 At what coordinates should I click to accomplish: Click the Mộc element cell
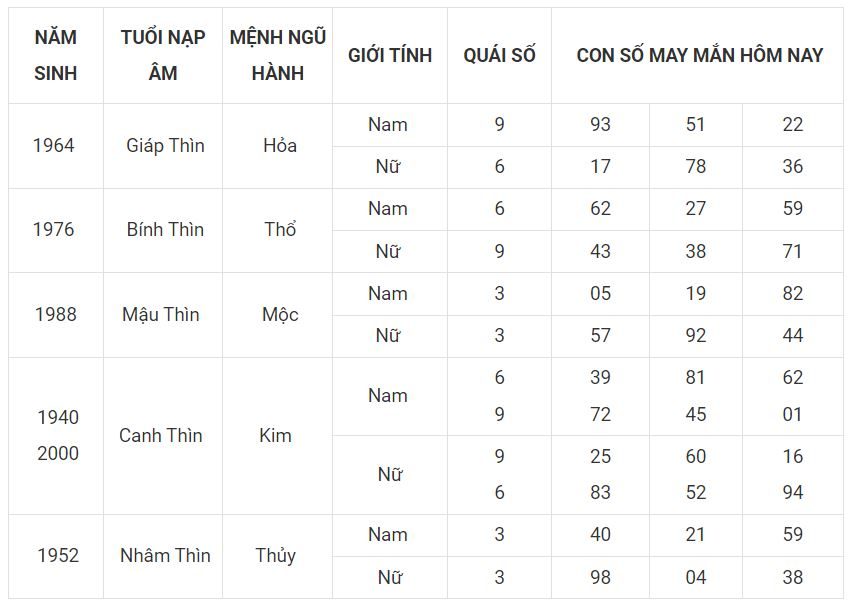280,314
